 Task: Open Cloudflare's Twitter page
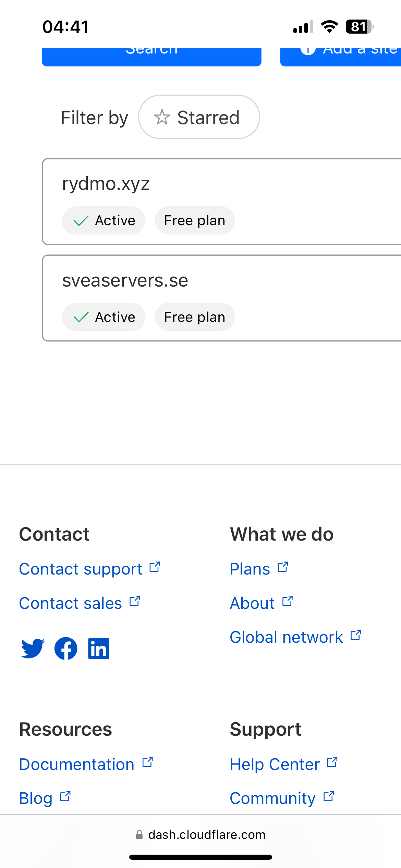point(33,648)
